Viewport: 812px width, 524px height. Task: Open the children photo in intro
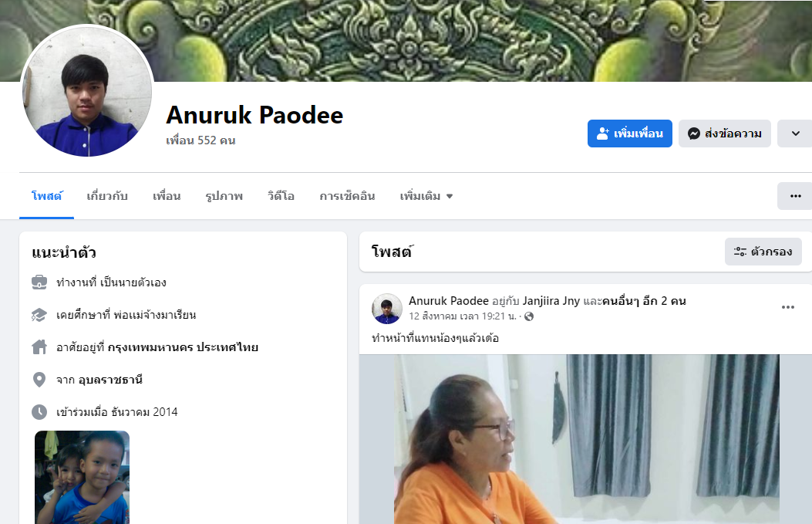82,478
